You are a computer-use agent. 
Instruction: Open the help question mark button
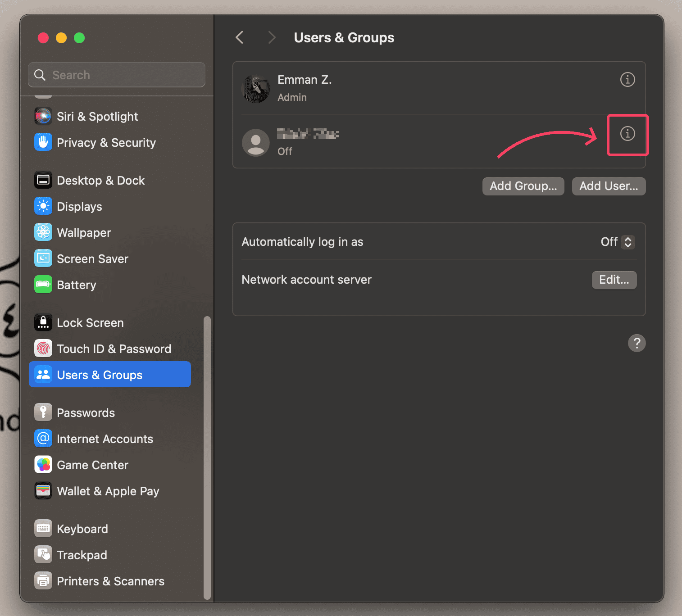coord(637,343)
